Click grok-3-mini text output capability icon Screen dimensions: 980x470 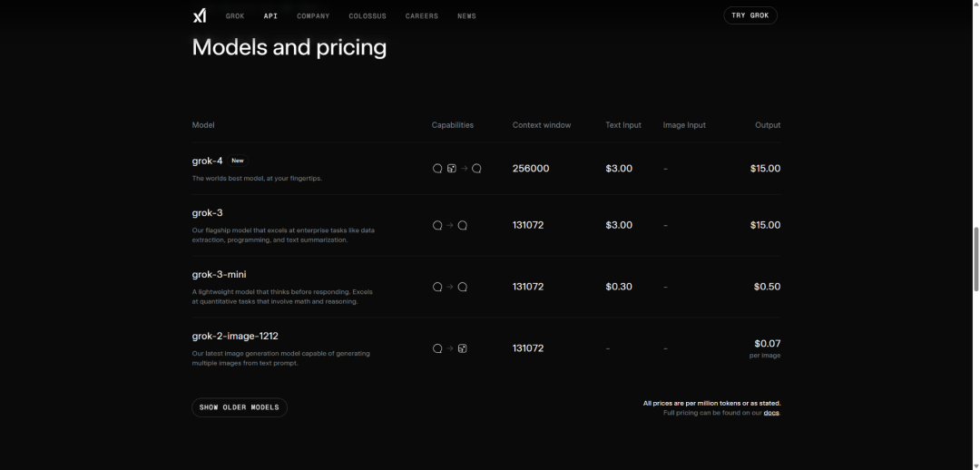[463, 287]
